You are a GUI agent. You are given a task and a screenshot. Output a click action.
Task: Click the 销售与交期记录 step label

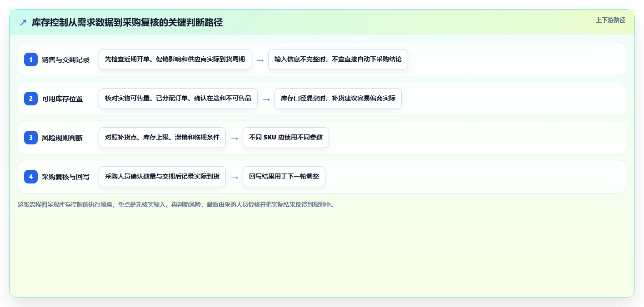(65, 59)
